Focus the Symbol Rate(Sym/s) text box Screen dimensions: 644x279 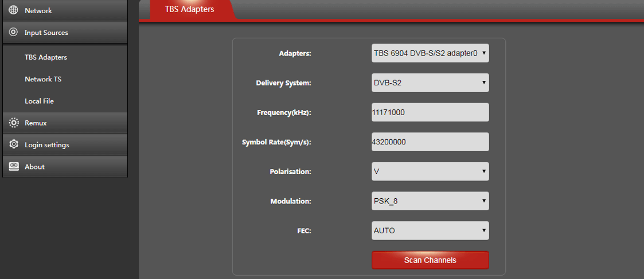(x=430, y=142)
